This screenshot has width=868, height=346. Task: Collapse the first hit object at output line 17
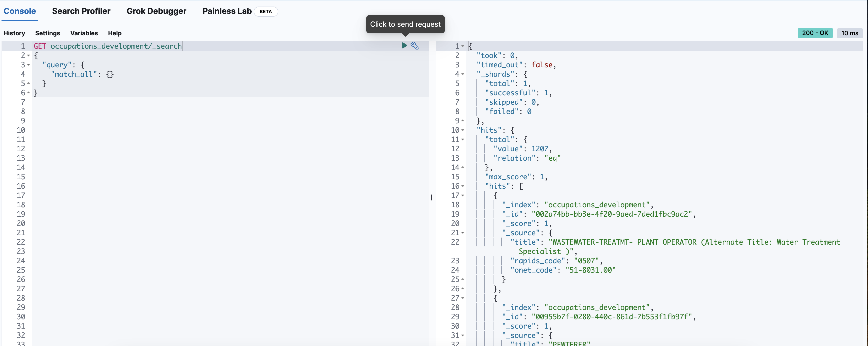463,196
